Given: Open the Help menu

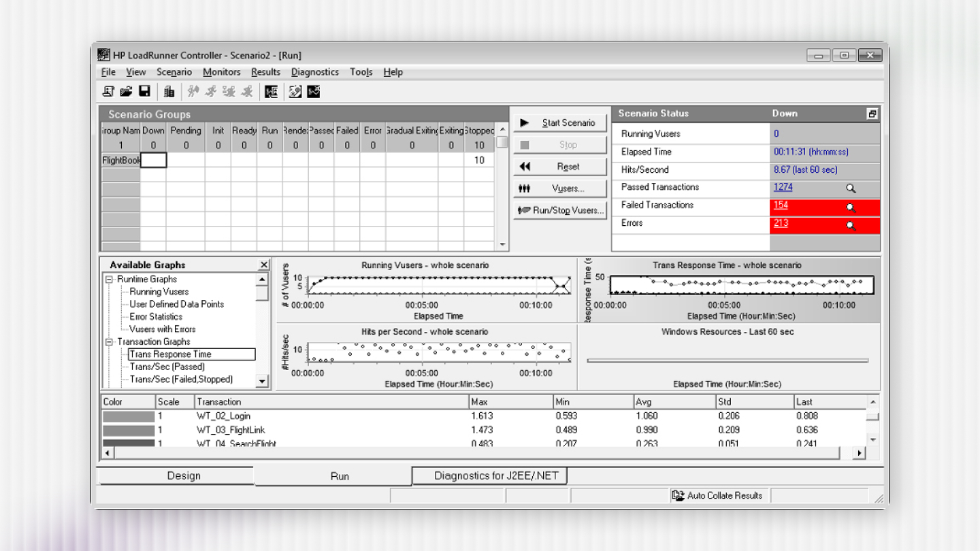Looking at the screenshot, I should point(393,72).
